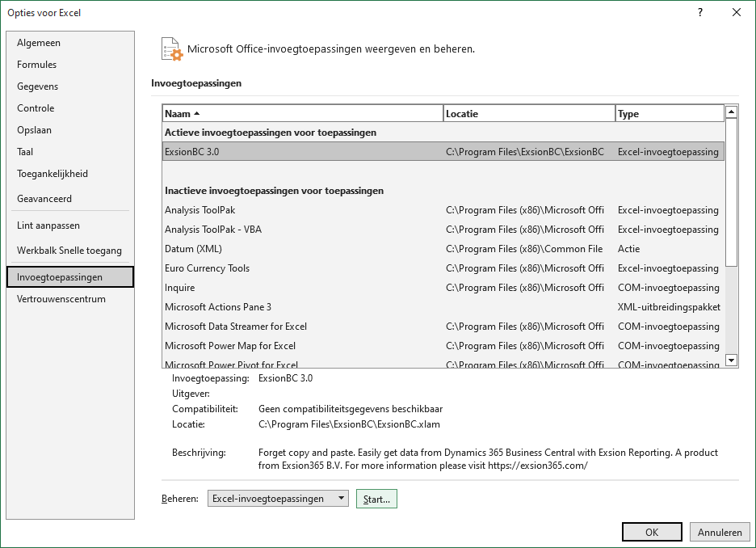Image resolution: width=756 pixels, height=548 pixels.
Task: Select Microsoft Power Pivot for Excel row
Action: coord(443,364)
